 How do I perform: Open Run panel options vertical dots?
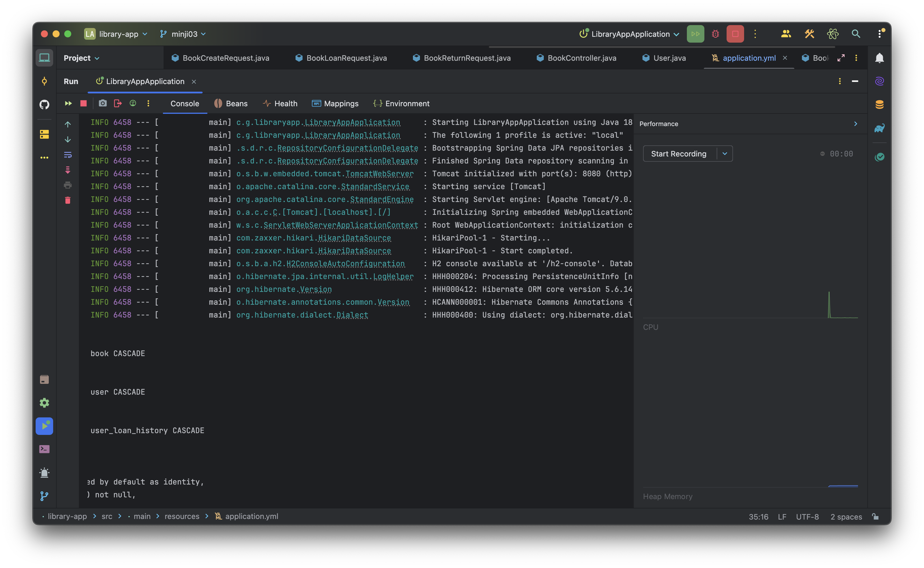[839, 81]
